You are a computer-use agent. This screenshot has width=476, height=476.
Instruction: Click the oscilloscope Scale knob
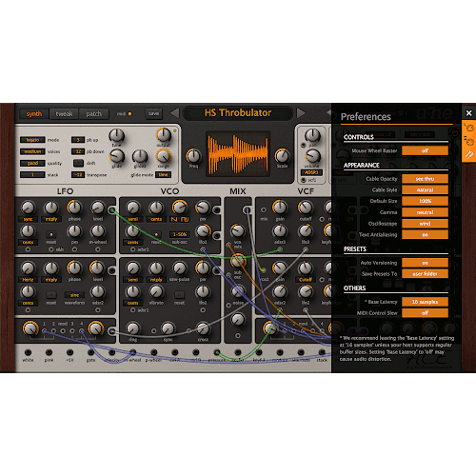pyautogui.click(x=282, y=156)
